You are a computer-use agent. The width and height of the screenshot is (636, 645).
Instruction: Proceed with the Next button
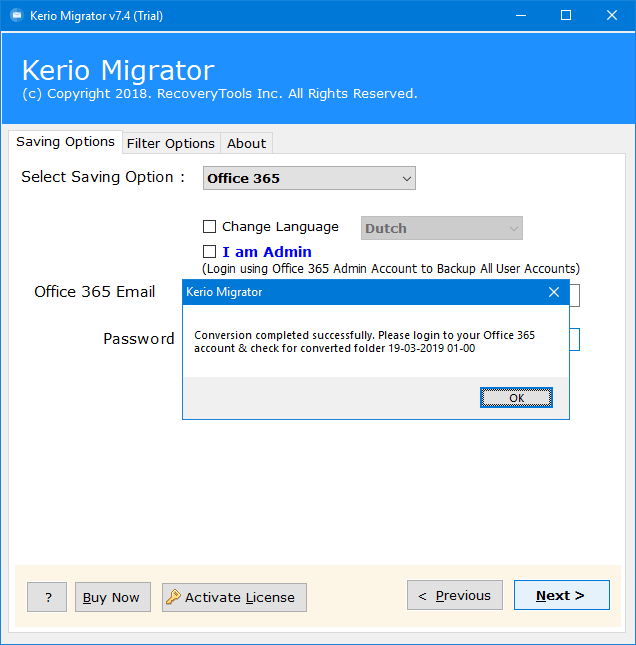pyautogui.click(x=562, y=595)
